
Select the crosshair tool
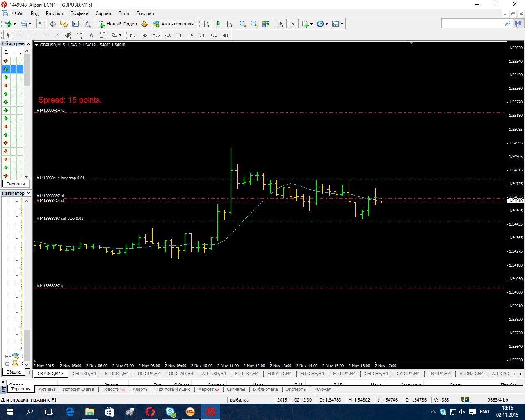click(20, 35)
